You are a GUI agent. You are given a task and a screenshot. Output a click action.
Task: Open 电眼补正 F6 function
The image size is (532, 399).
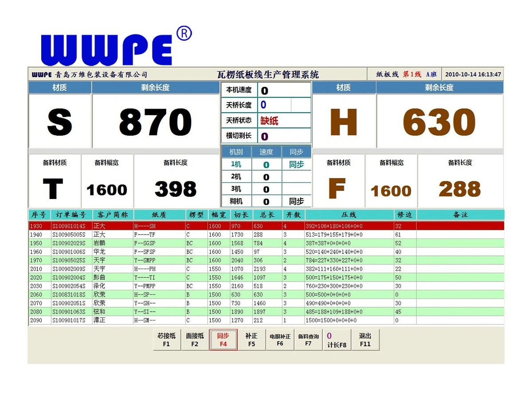280,340
